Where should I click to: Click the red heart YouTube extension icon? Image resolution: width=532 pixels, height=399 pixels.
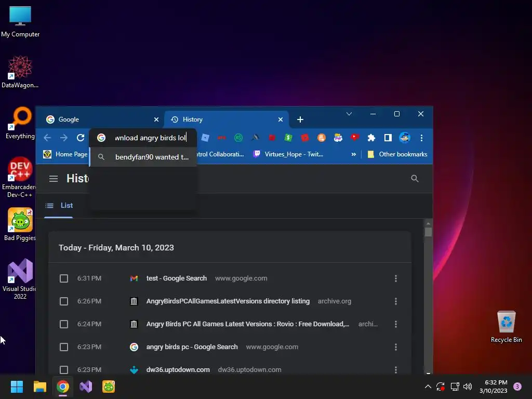354,137
